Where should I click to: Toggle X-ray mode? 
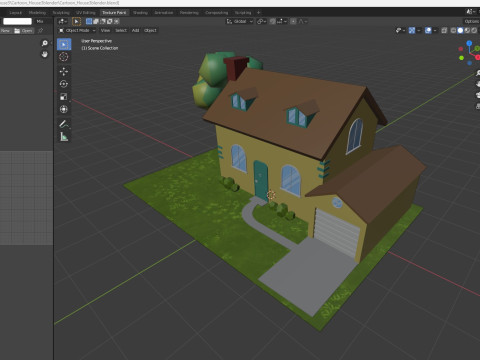tap(444, 30)
